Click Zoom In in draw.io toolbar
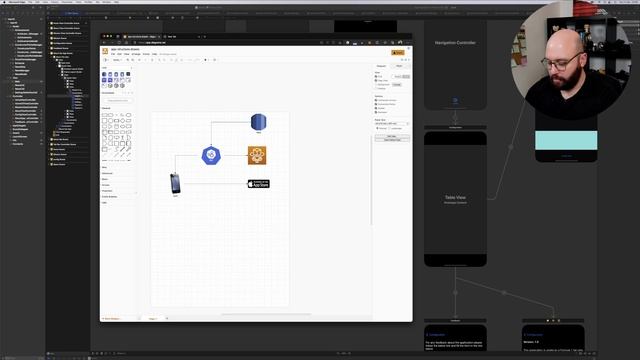The image size is (640, 360). (x=128, y=60)
